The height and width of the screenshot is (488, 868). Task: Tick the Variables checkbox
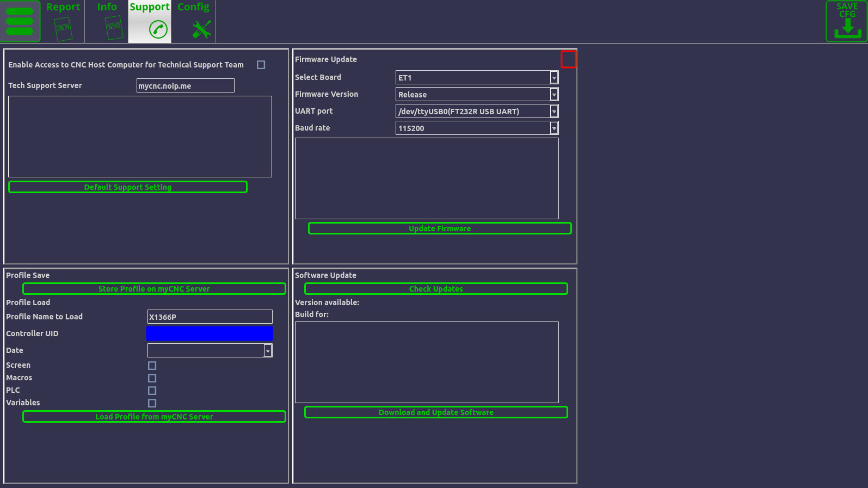[x=152, y=403]
